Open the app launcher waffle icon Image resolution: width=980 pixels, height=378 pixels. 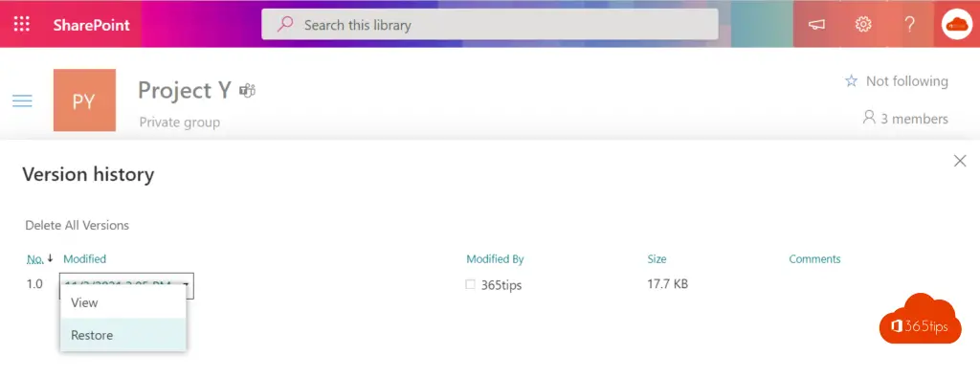22,24
